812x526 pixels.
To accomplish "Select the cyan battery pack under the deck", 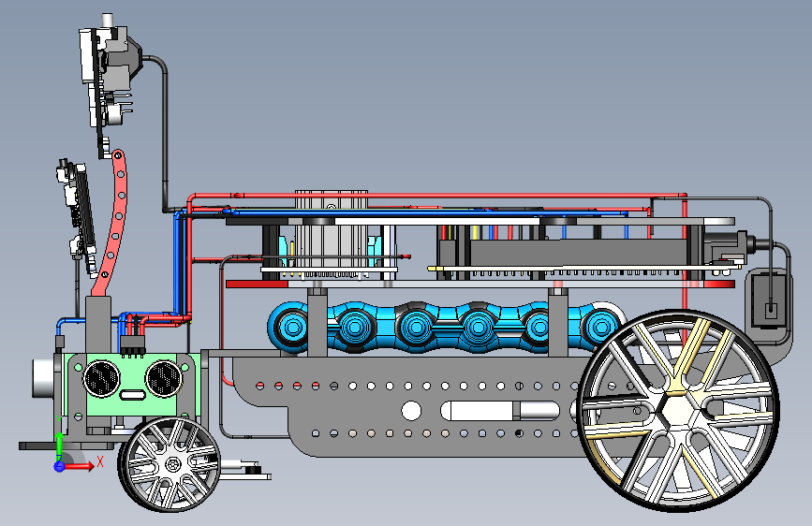I will [x=446, y=328].
